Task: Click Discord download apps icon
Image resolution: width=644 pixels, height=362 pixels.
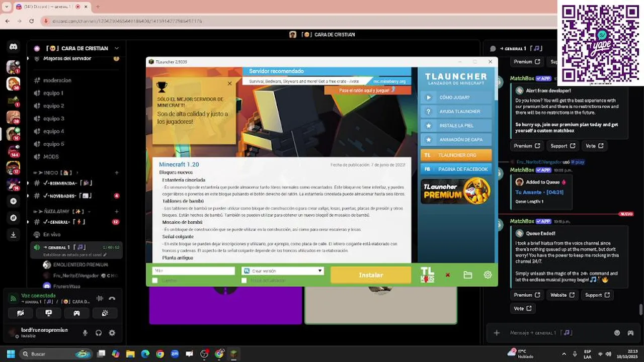Action: point(13,234)
